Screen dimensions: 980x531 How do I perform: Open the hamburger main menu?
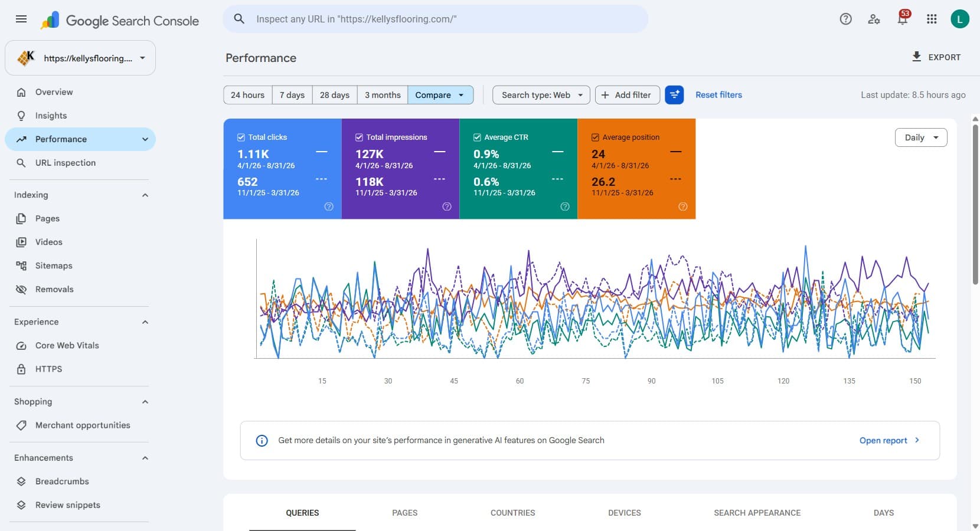click(x=21, y=19)
